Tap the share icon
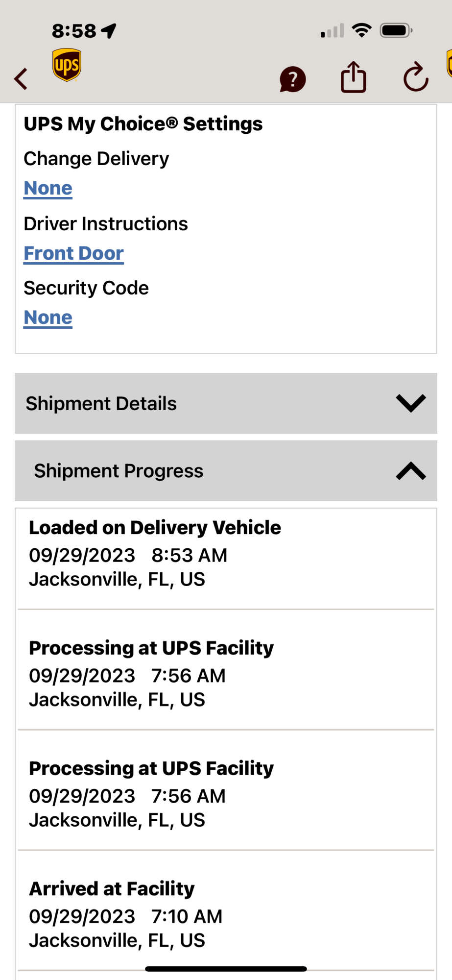This screenshot has height=980, width=452. 353,77
